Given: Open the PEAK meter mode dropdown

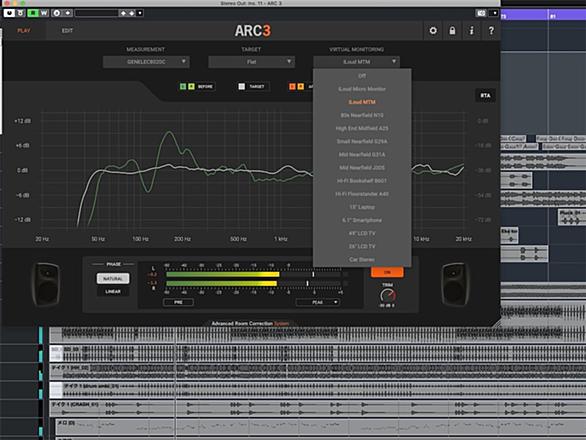Looking at the screenshot, I should click(318, 302).
